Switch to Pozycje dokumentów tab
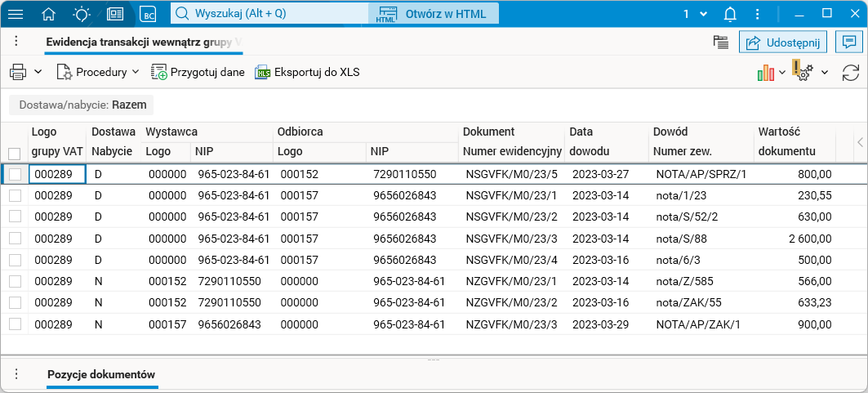The height and width of the screenshot is (393, 868). [x=101, y=373]
